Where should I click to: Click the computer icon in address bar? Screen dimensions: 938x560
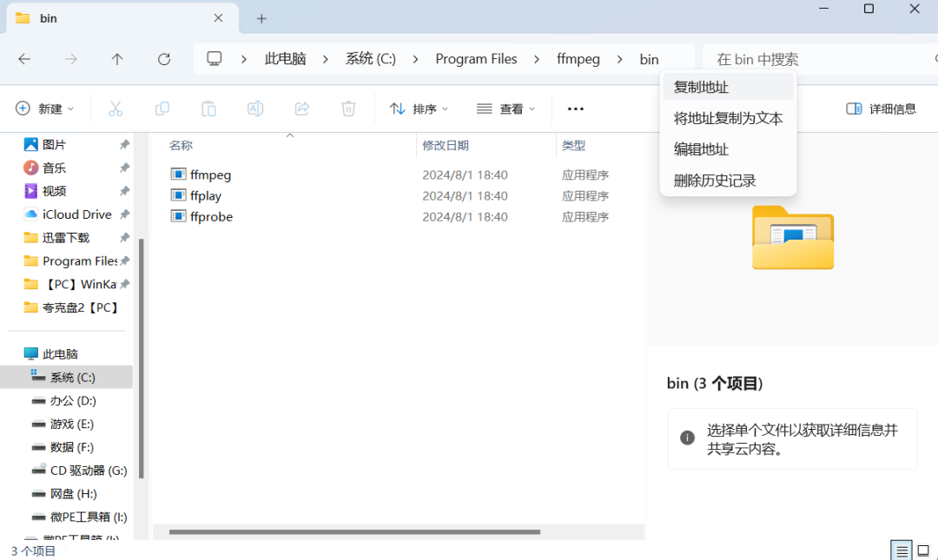click(215, 59)
